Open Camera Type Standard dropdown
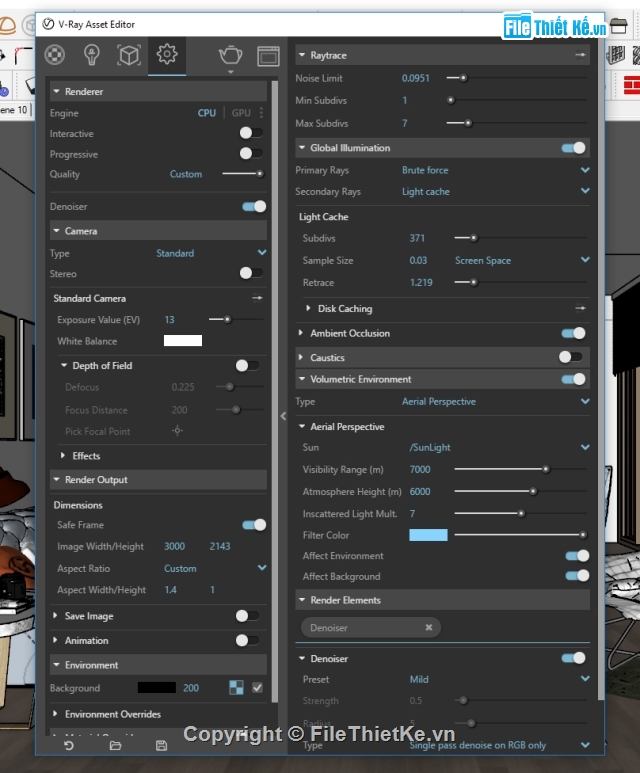The height and width of the screenshot is (773, 640). pyautogui.click(x=211, y=253)
